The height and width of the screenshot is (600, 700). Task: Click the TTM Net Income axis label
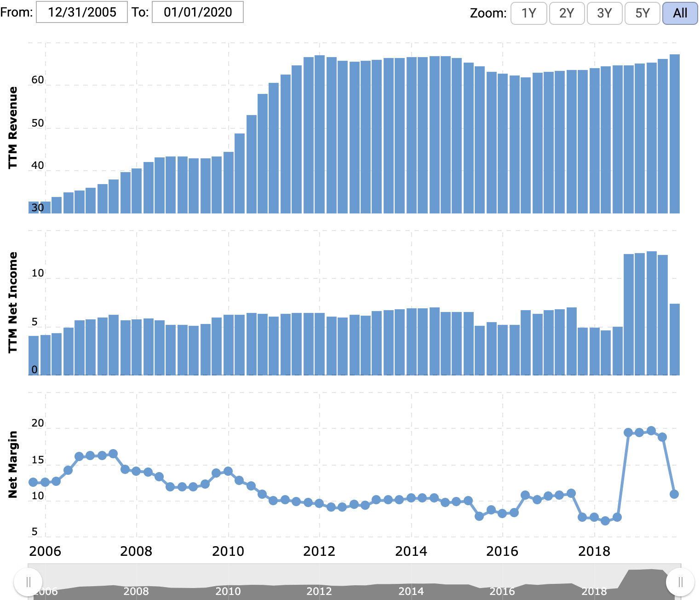coord(13,302)
